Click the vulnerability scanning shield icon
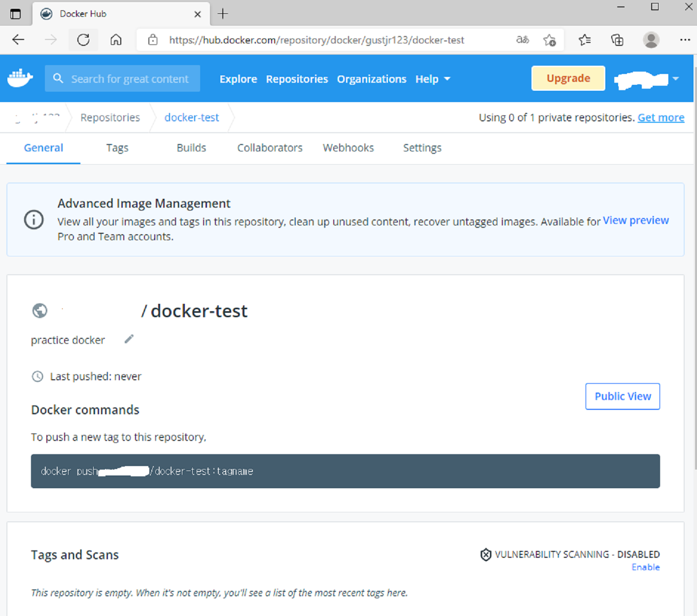This screenshot has height=616, width=697. tap(486, 554)
